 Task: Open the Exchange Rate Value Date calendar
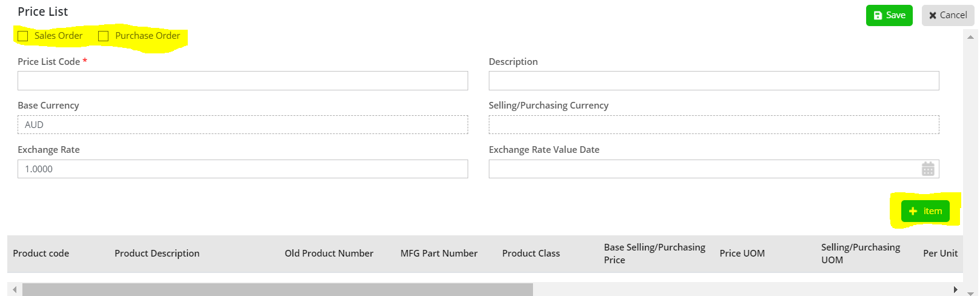tap(927, 169)
